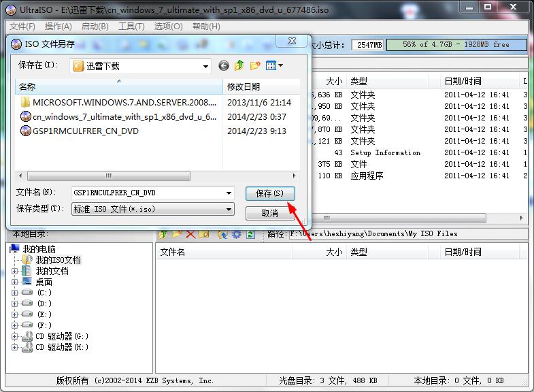Viewport: 534px width, 392px height.
Task: Select the MICROSOFT.WINDOWS.7.AND.SERVER.2008 folder
Action: 118,103
